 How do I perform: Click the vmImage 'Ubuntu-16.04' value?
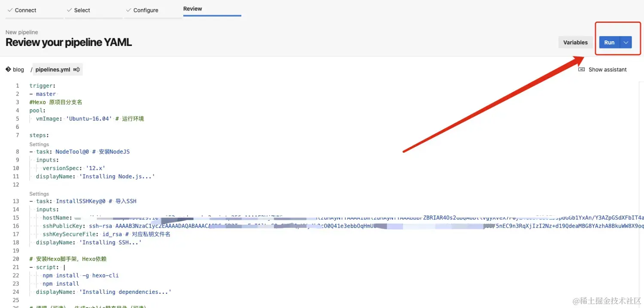coord(89,119)
